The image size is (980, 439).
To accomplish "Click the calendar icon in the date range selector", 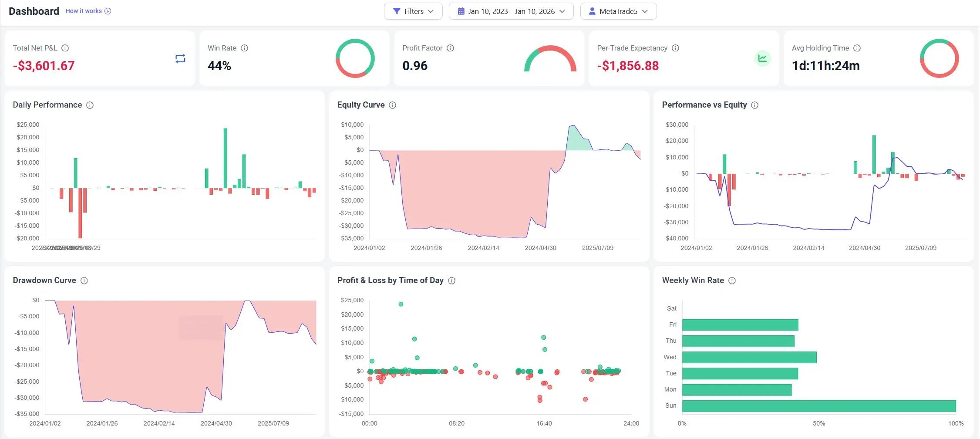I will pos(460,11).
